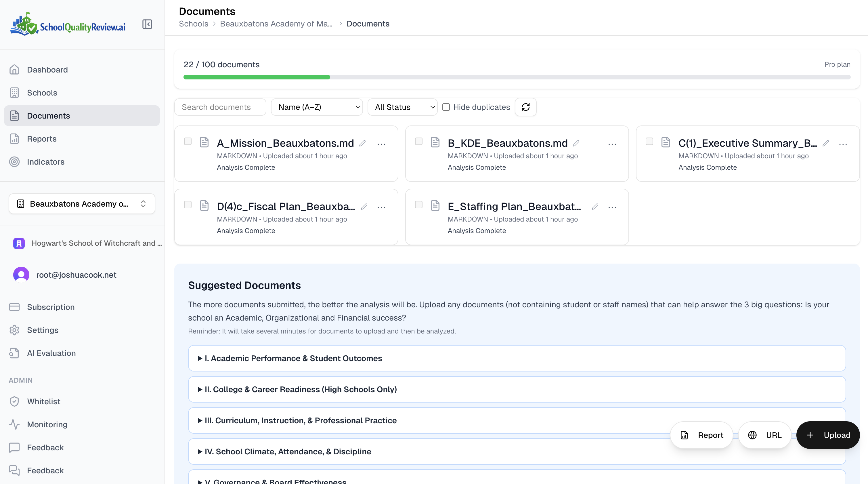Image resolution: width=868 pixels, height=484 pixels.
Task: Open the Name (A–Z) sort dropdown
Action: click(317, 107)
